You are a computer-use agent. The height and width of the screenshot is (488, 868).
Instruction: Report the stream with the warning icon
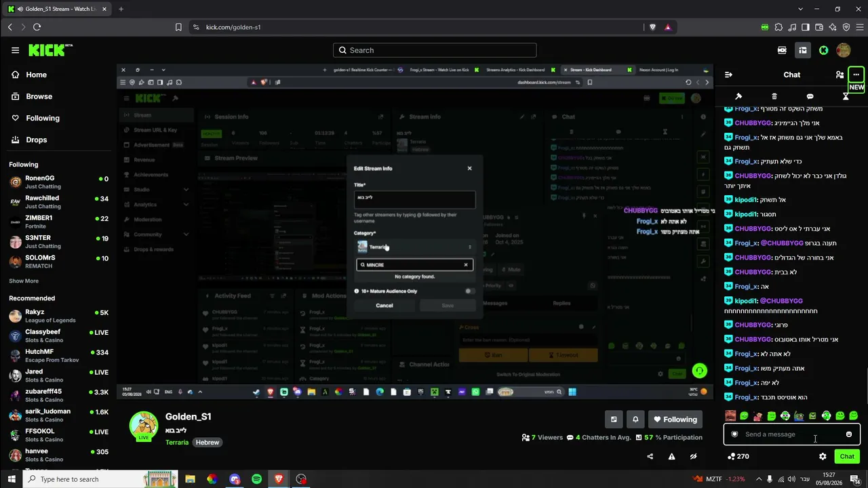(672, 457)
